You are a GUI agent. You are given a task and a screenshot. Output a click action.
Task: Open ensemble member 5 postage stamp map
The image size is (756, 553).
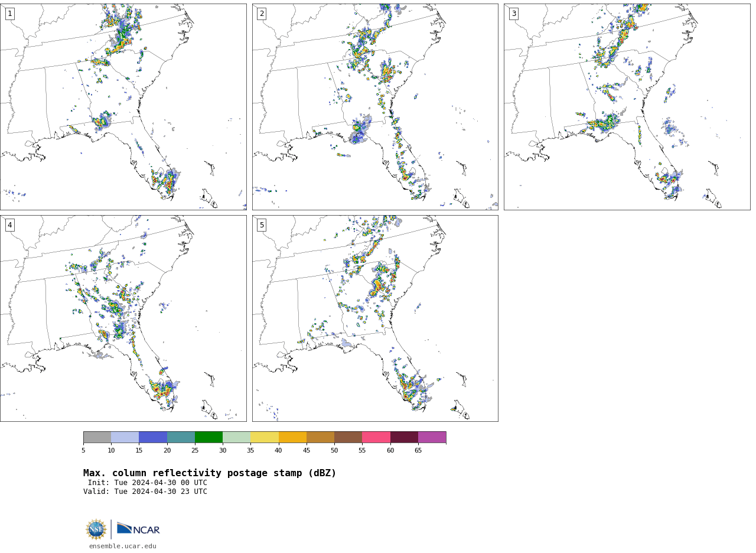[375, 318]
